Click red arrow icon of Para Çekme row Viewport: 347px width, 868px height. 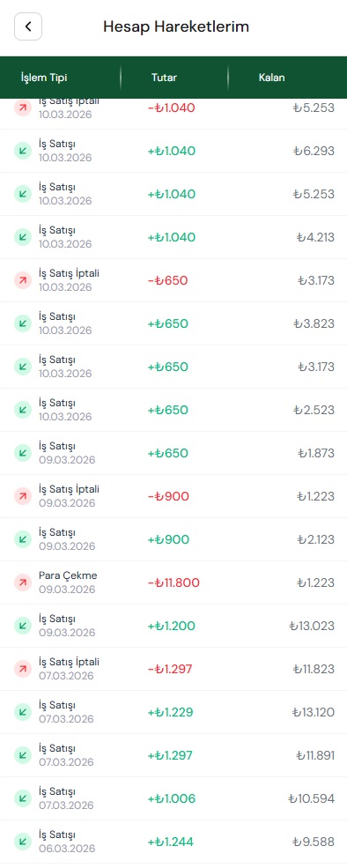click(x=23, y=582)
